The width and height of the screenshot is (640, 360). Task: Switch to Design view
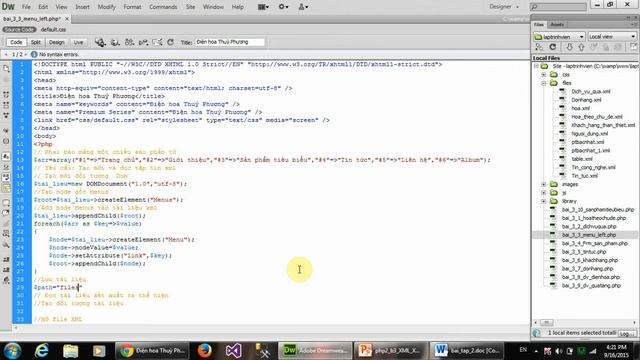tap(57, 42)
